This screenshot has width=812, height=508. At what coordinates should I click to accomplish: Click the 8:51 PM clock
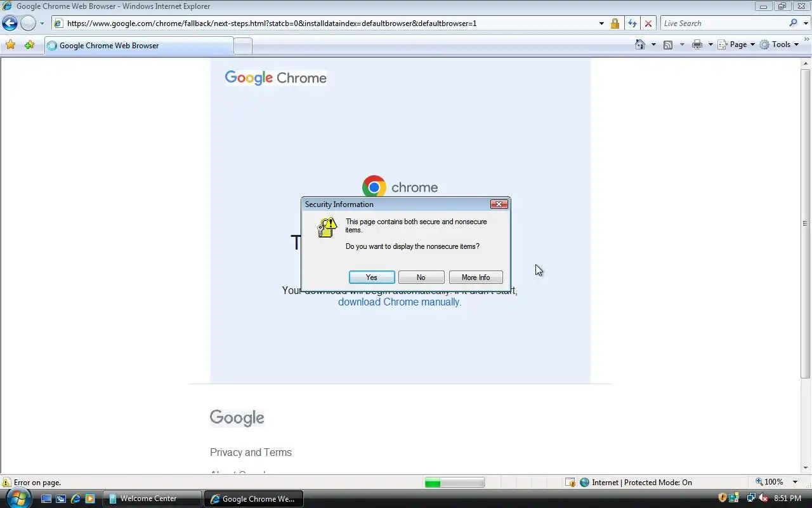click(x=787, y=498)
